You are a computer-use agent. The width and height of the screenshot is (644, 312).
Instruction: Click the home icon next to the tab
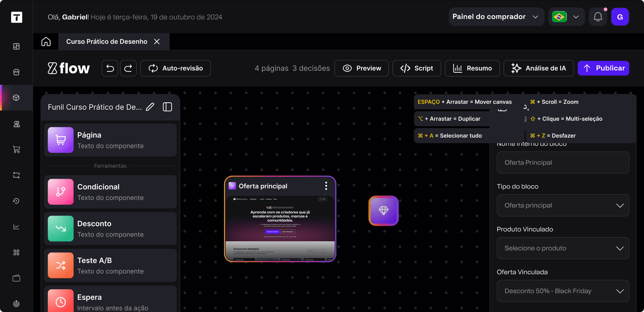46,41
